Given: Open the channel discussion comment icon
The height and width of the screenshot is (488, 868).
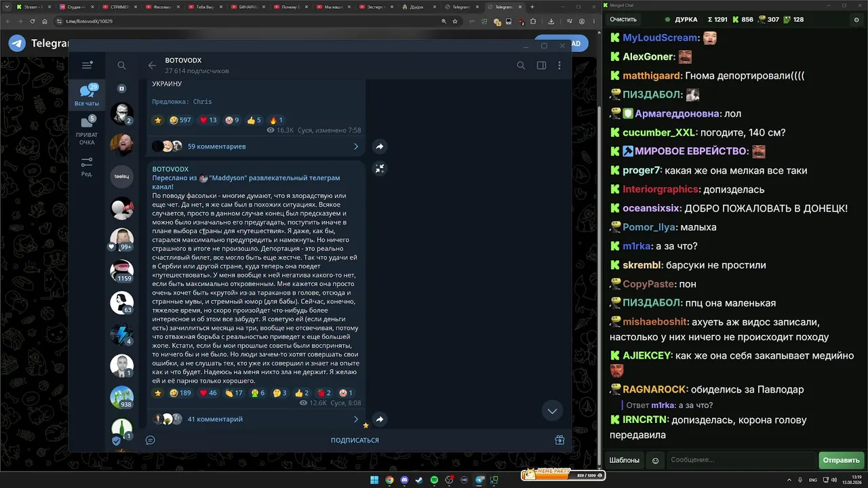Looking at the screenshot, I should click(x=151, y=440).
